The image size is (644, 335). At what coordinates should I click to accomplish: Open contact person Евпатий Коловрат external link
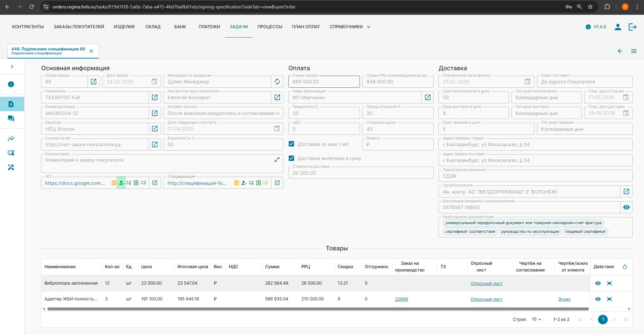[x=277, y=97]
